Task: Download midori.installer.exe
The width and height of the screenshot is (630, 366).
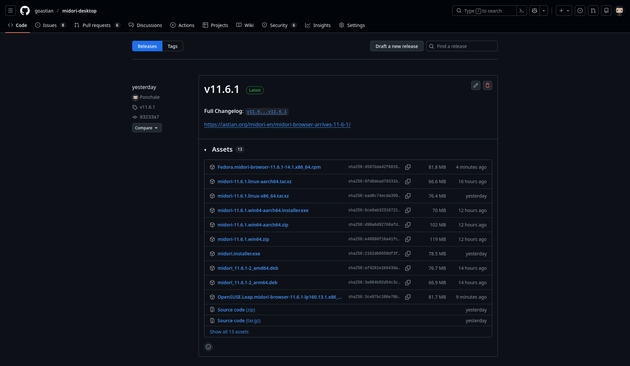Action: 239,254
